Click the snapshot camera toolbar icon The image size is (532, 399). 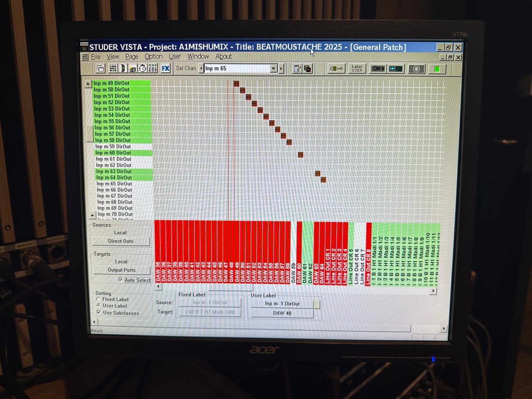click(133, 68)
